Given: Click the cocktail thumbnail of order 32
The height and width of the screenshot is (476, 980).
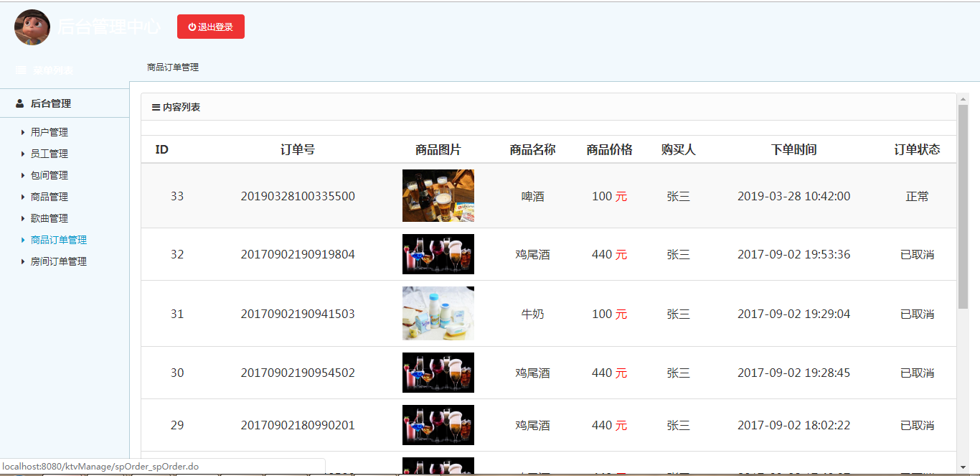Looking at the screenshot, I should click(x=438, y=254).
